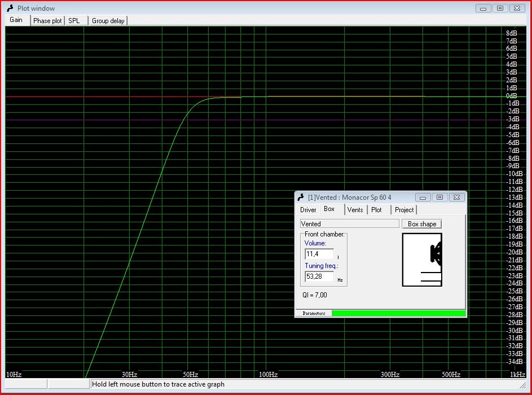Screen dimensions: 532x395
Task: Click the 10Hz axis label
Action: [x=14, y=374]
